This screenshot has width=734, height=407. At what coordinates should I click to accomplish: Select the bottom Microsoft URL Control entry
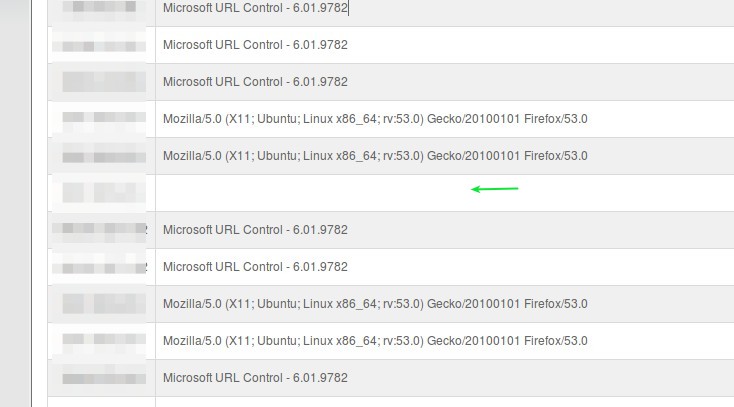coord(255,378)
